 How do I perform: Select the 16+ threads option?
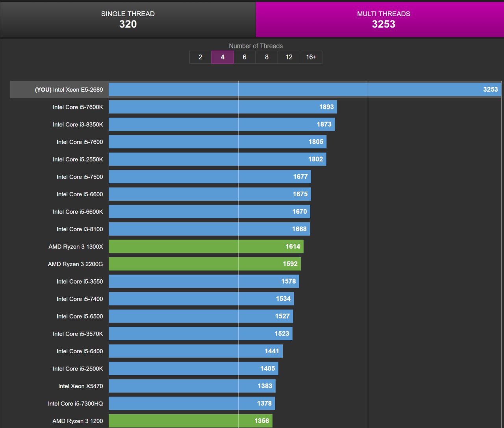311,57
